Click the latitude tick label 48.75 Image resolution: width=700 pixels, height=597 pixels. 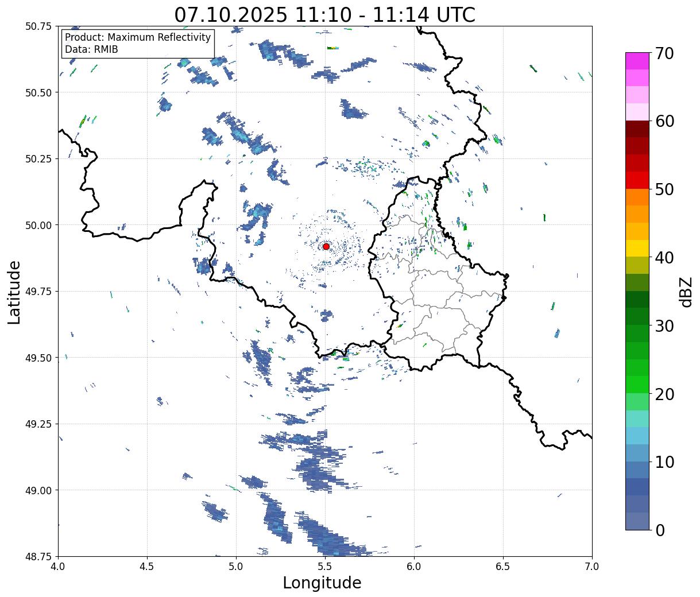pyautogui.click(x=38, y=556)
